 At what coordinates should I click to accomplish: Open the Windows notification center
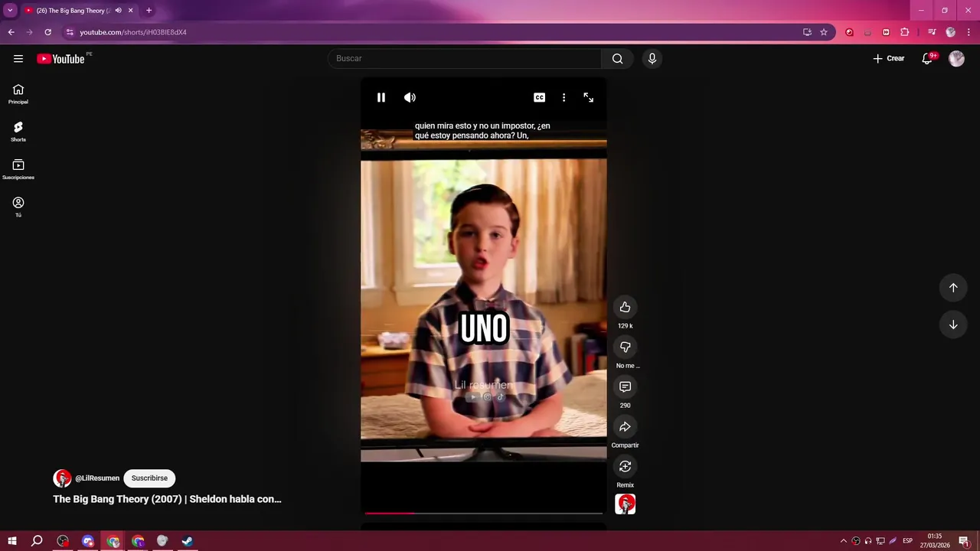pos(964,541)
